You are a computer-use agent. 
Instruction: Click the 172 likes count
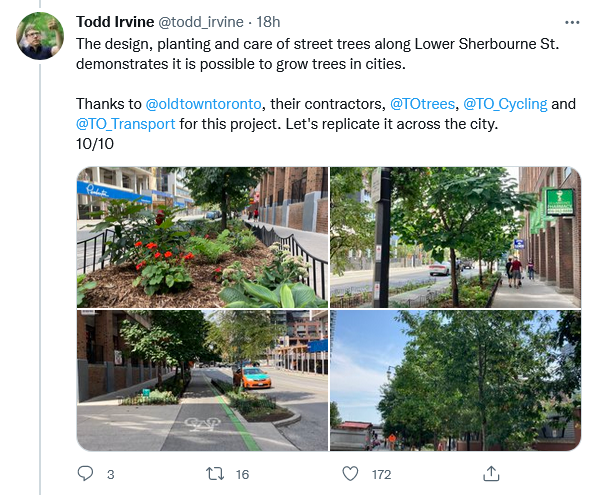click(381, 474)
